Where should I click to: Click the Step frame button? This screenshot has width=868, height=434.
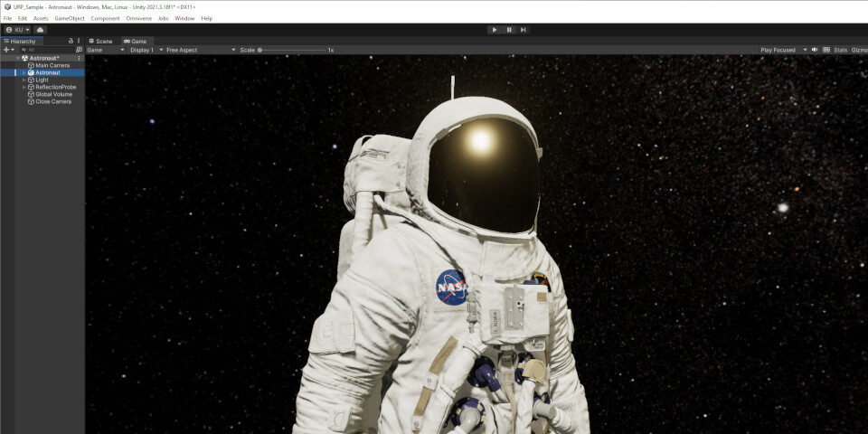pyautogui.click(x=524, y=30)
